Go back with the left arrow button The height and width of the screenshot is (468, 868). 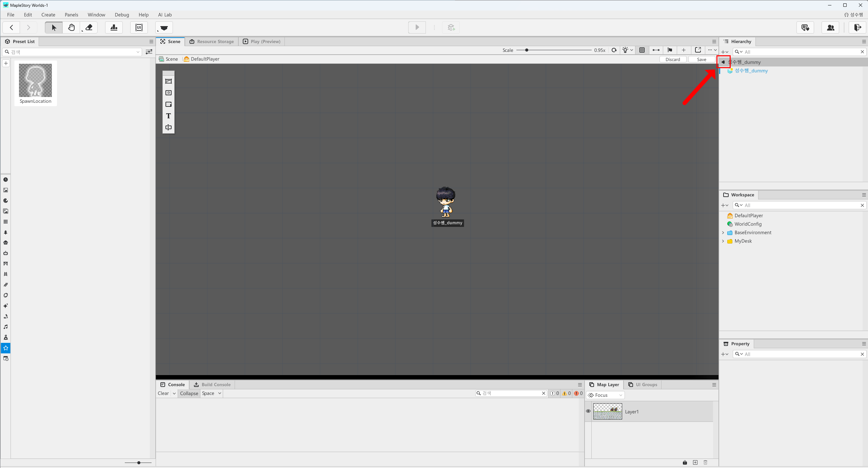pos(11,27)
